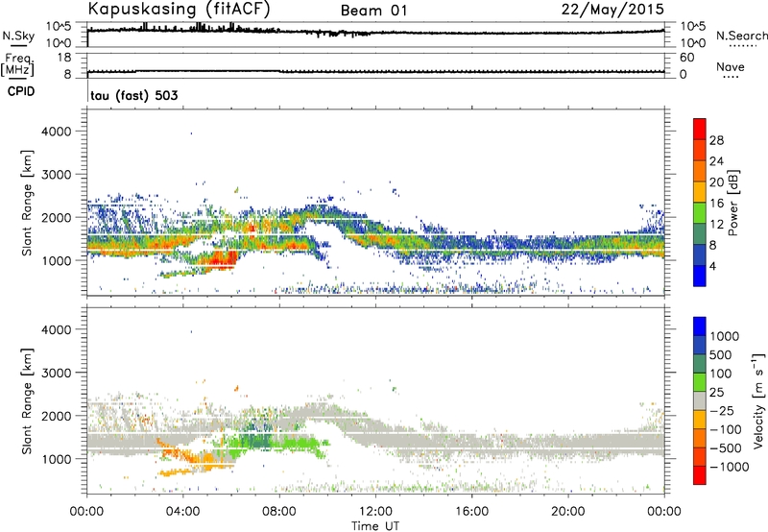Viewport: 768px width, 532px height.
Task: Click the 4 label on power colorbar
Action: (x=712, y=266)
